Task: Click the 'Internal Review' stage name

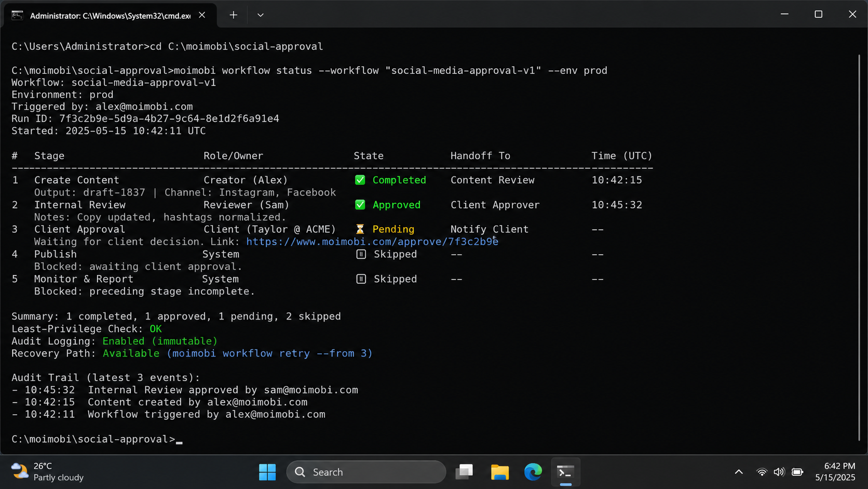Action: point(80,205)
